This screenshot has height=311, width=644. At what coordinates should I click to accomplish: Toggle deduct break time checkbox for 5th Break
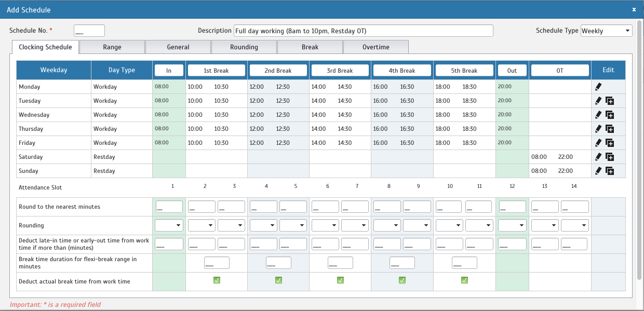pos(464,280)
